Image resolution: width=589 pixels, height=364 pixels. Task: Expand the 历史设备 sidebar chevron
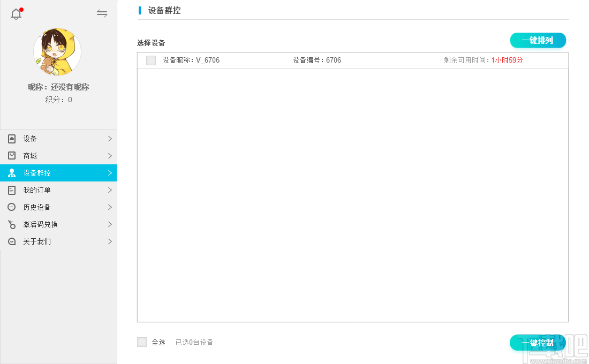111,207
